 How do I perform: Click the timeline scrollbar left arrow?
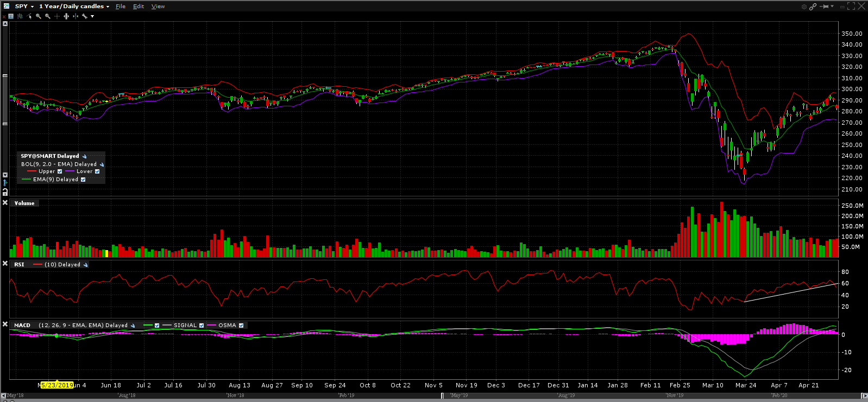(3, 395)
